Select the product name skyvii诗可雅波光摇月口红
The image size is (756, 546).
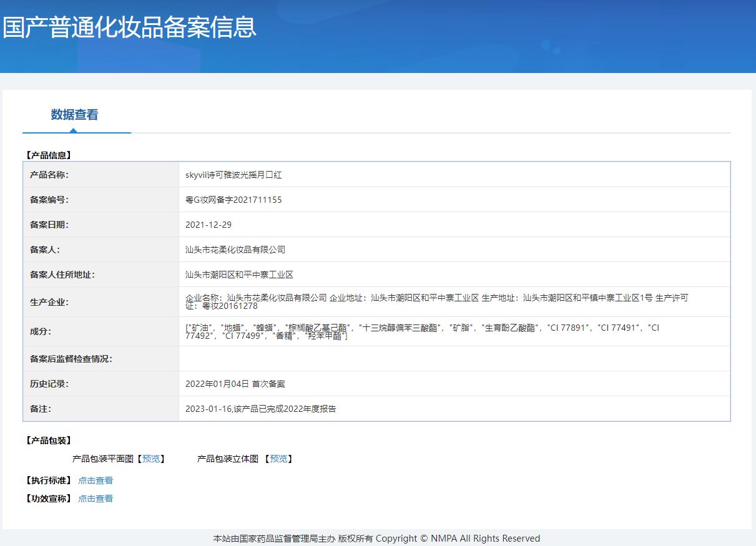(233, 175)
